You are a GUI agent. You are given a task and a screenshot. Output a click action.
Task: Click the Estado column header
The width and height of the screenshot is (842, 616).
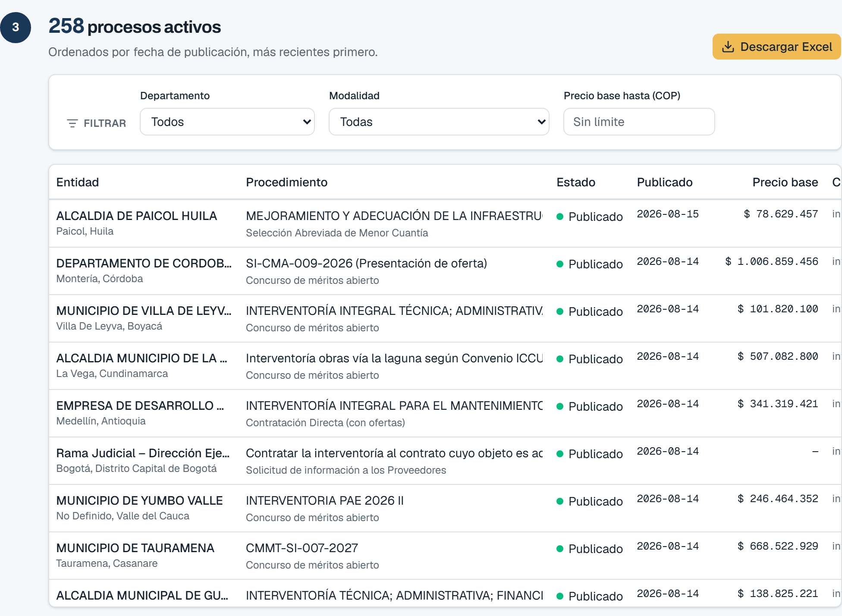tap(576, 182)
